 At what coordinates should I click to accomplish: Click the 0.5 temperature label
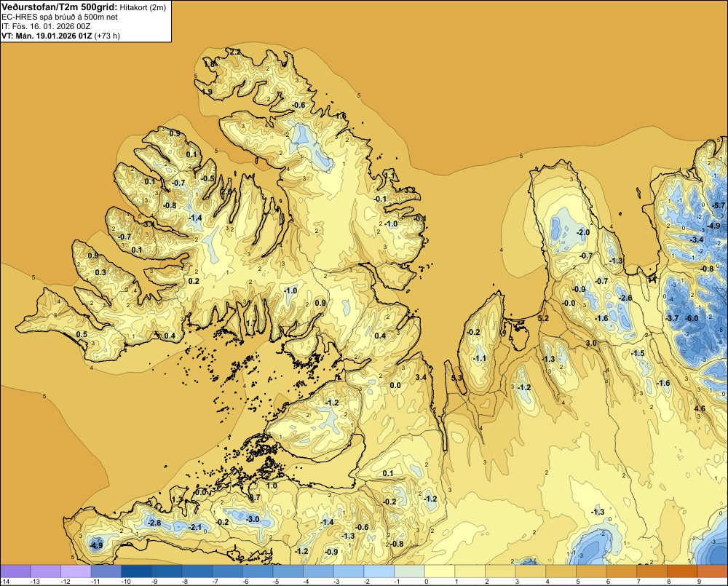pos(82,334)
